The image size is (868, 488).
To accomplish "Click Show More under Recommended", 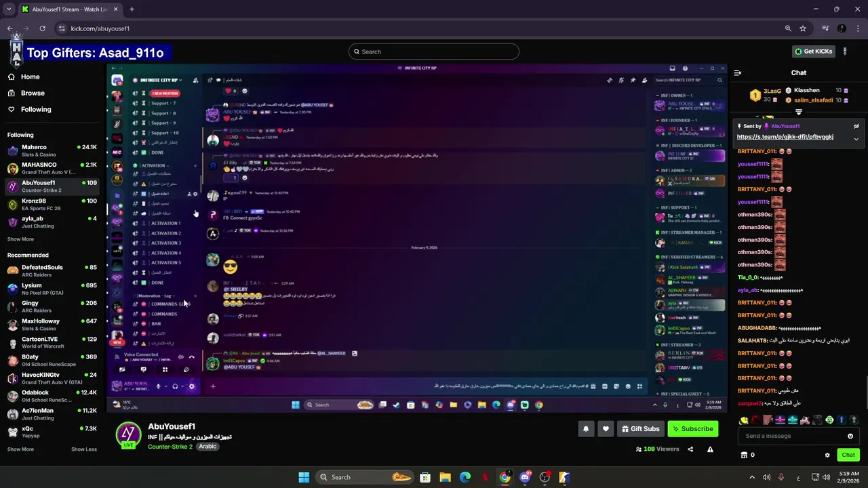I will point(20,449).
